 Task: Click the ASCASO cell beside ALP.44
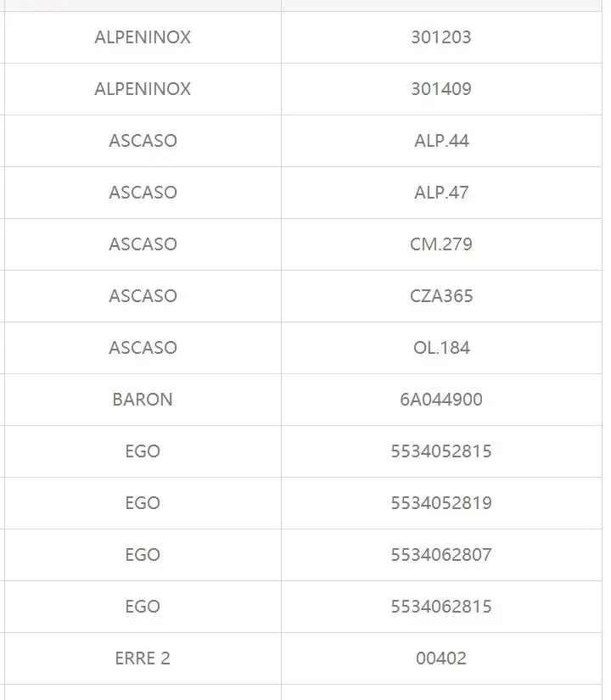[143, 141]
